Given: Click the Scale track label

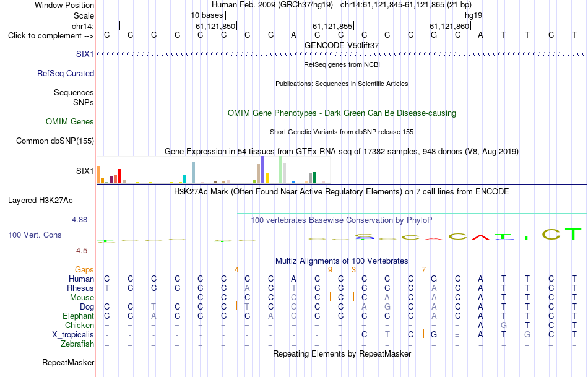Looking at the screenshot, I should click(x=84, y=15).
